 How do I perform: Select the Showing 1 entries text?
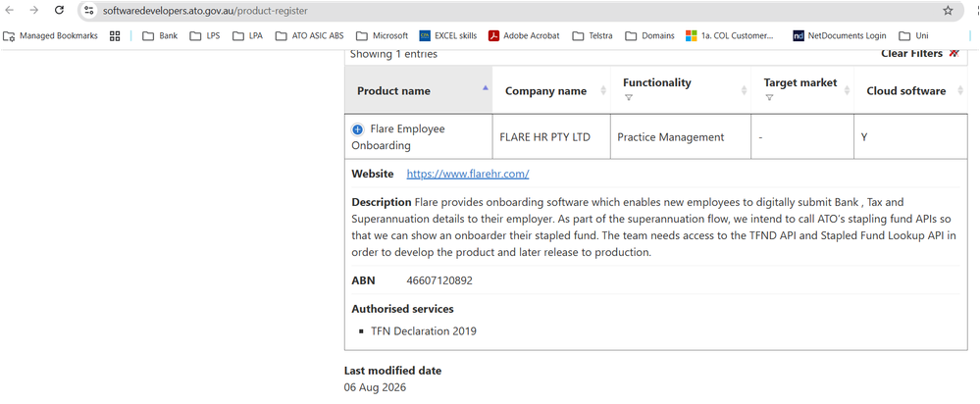click(x=393, y=54)
